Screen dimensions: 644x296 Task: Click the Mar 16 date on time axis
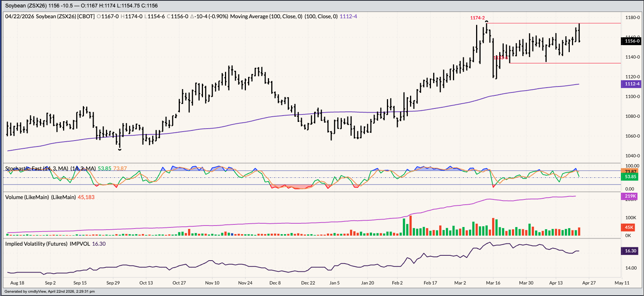[x=493, y=283]
